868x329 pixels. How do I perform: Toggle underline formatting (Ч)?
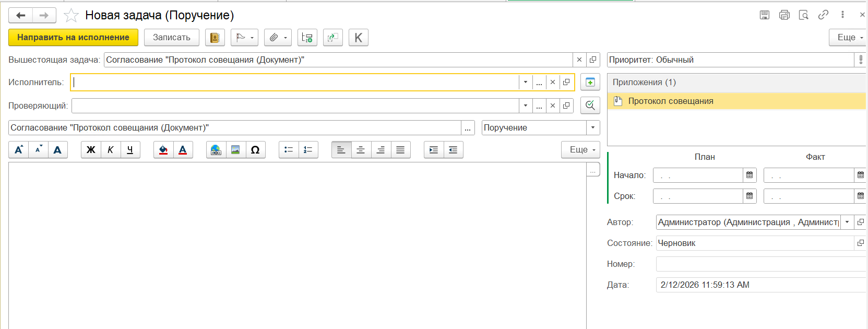(130, 150)
